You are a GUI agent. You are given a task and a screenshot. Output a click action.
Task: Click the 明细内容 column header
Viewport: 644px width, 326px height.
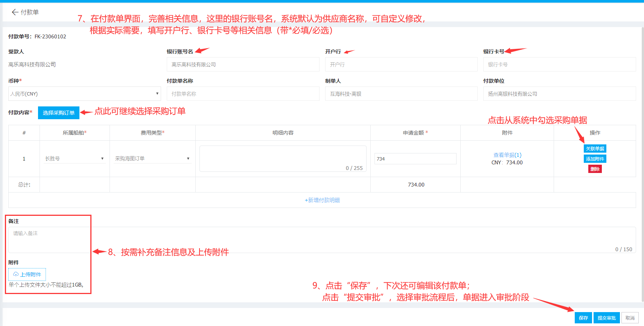point(283,133)
